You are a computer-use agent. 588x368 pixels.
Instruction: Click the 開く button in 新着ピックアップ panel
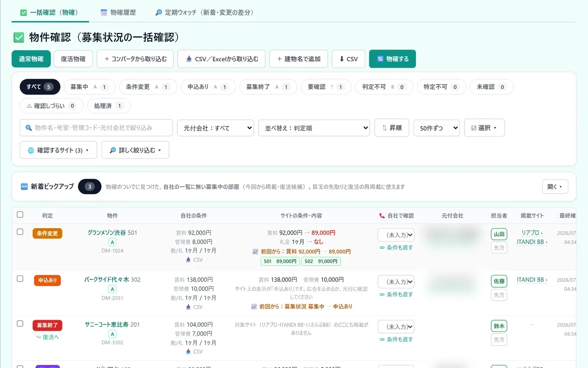[x=555, y=187]
